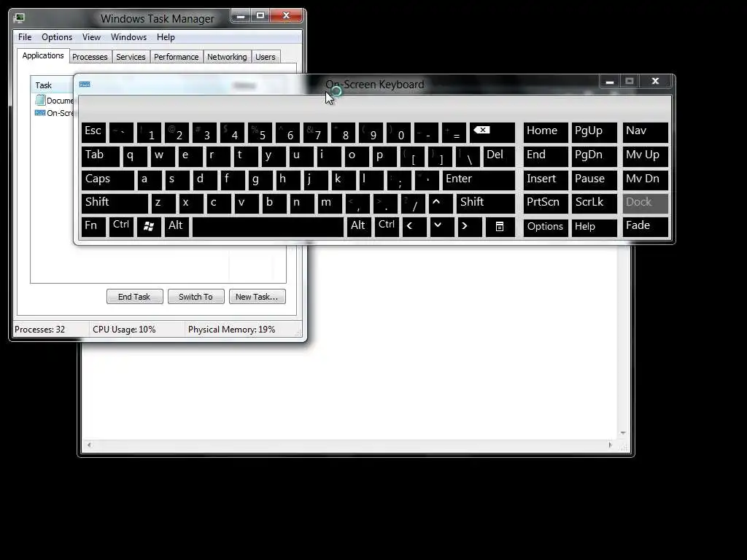Toggle the Fn key

pyautogui.click(x=93, y=227)
